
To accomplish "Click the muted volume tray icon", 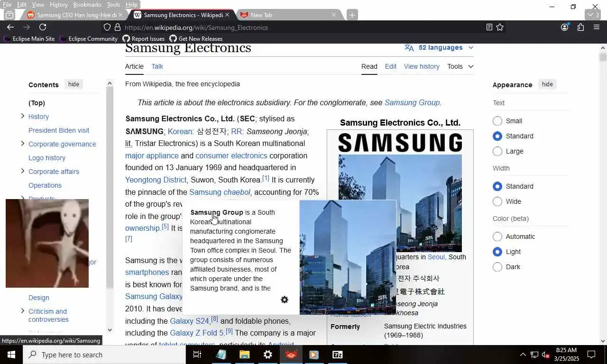I will tap(545, 355).
